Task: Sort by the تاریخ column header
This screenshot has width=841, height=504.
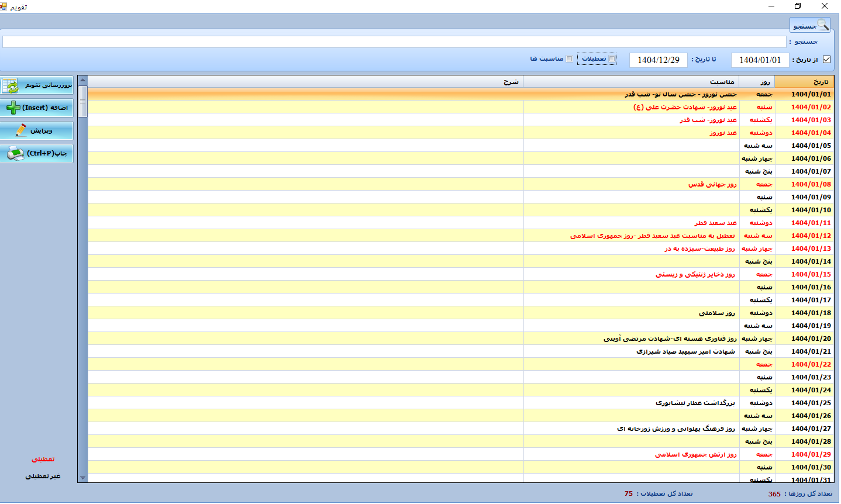Action: [x=804, y=82]
